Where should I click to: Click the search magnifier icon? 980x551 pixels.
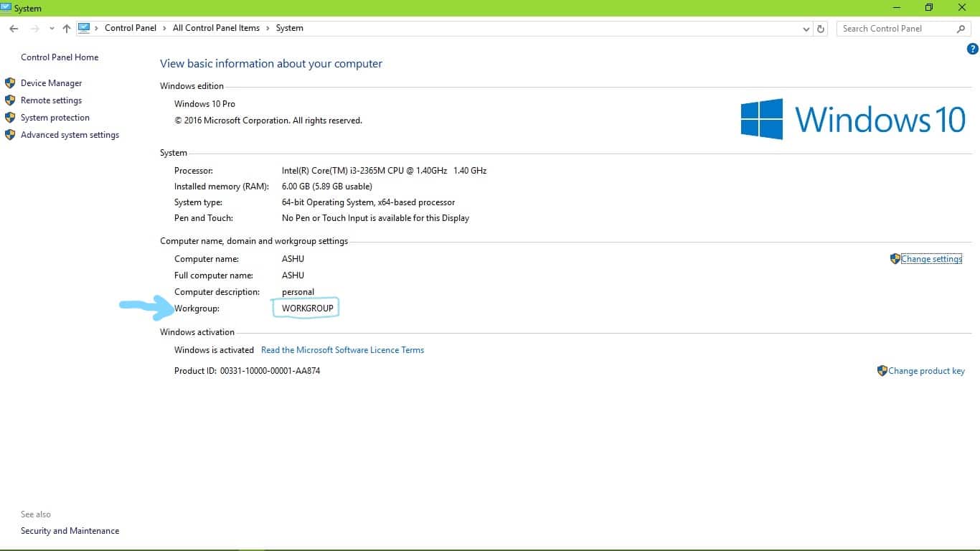[961, 29]
